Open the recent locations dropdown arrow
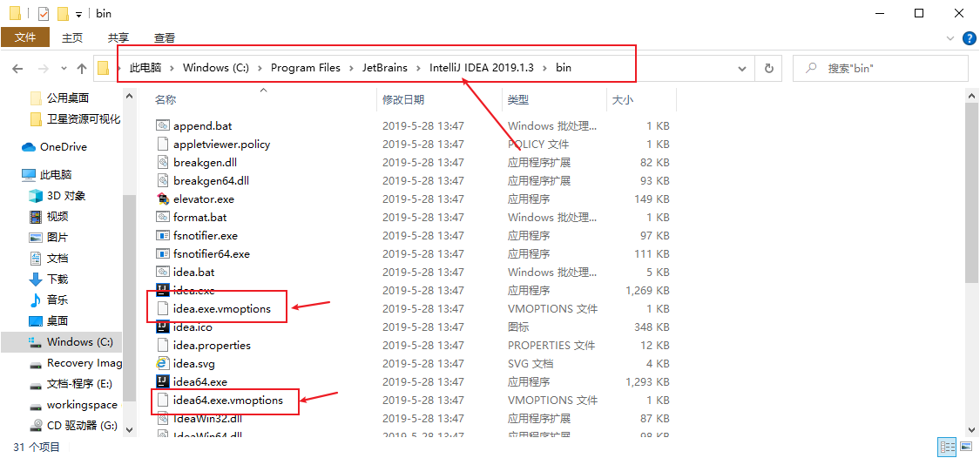Viewport: 980px width, 458px height. point(64,68)
